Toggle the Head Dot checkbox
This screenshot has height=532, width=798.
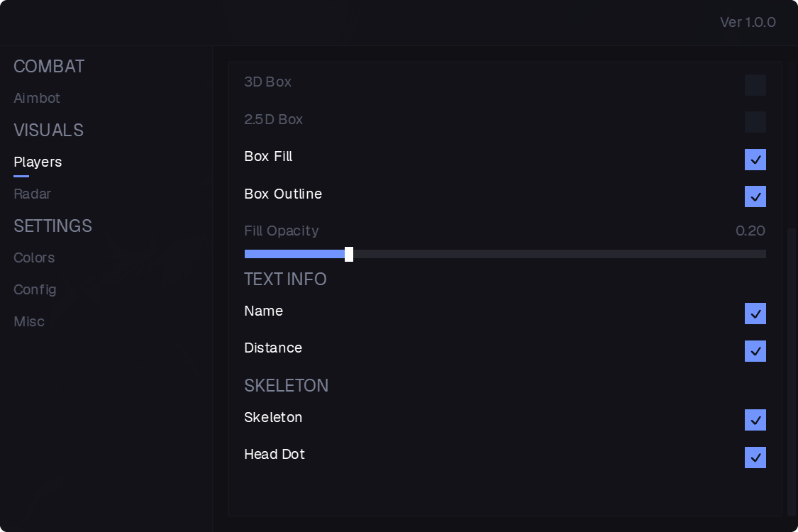(x=755, y=457)
